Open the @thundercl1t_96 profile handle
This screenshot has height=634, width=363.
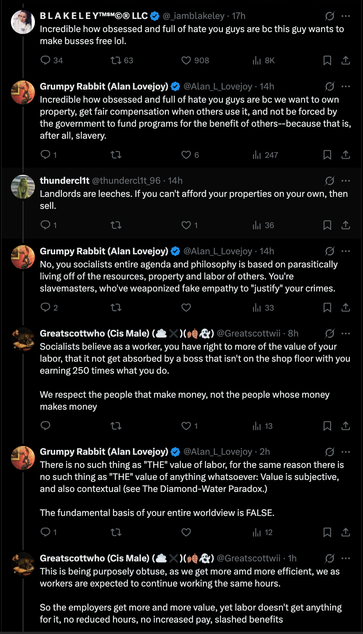(x=127, y=181)
